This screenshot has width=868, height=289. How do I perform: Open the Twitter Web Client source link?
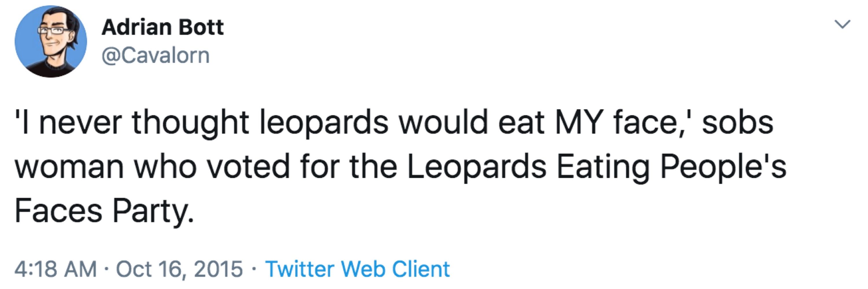(358, 269)
